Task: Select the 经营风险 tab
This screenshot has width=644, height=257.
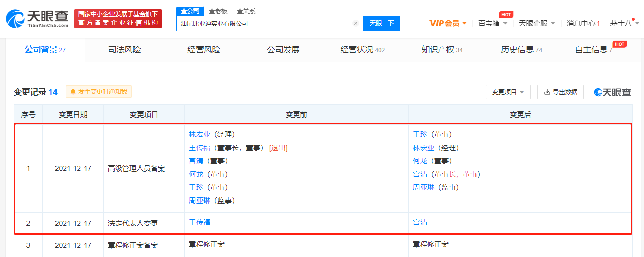Action: [x=204, y=50]
